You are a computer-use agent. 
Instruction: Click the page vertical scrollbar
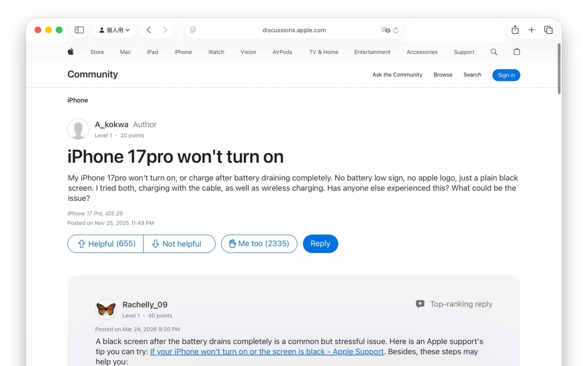[x=559, y=69]
